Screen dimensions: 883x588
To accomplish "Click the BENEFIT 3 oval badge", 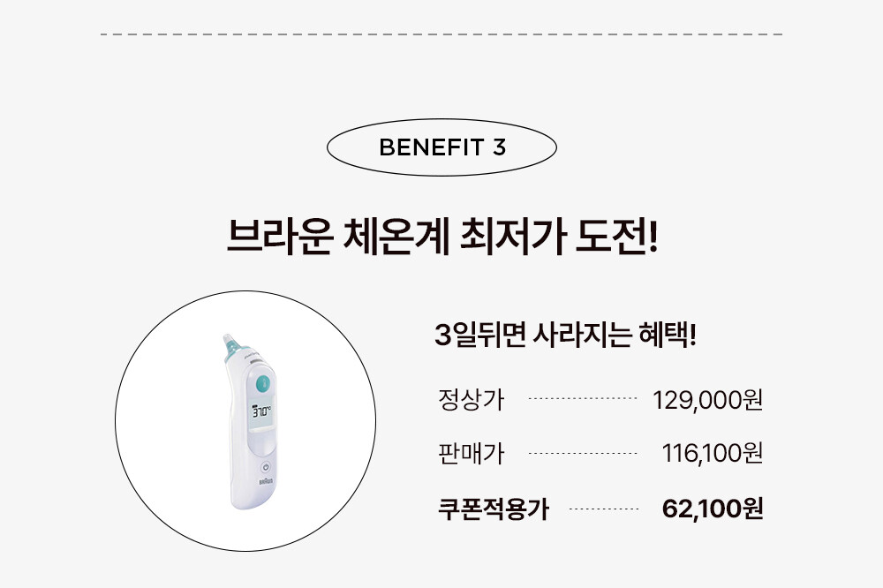I will coord(441,147).
